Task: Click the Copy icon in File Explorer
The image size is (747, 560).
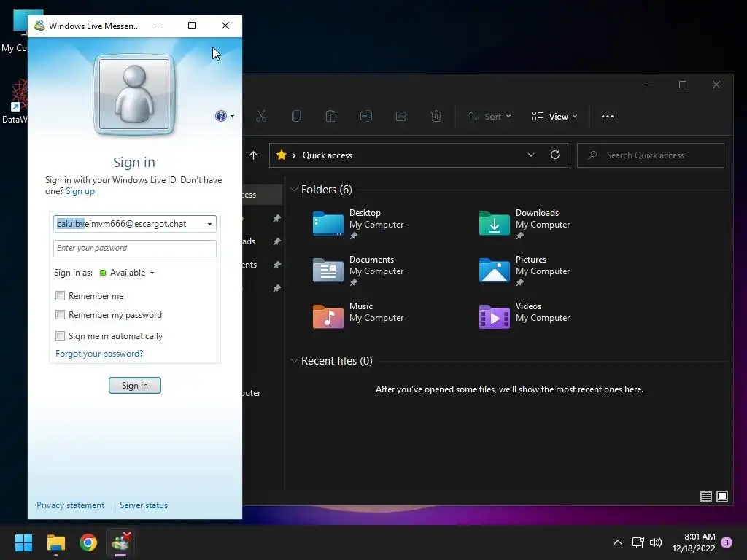Action: (x=296, y=116)
